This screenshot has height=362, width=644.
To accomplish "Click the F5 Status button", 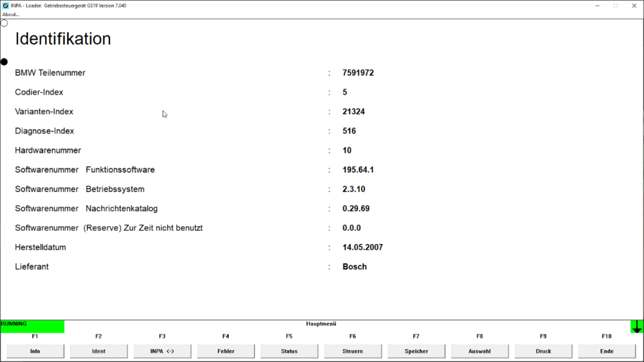I will pyautogui.click(x=289, y=351).
